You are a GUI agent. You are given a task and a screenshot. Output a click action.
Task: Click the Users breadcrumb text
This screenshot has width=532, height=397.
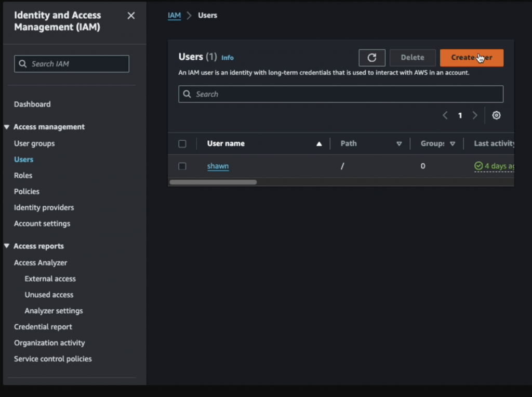[x=208, y=16]
